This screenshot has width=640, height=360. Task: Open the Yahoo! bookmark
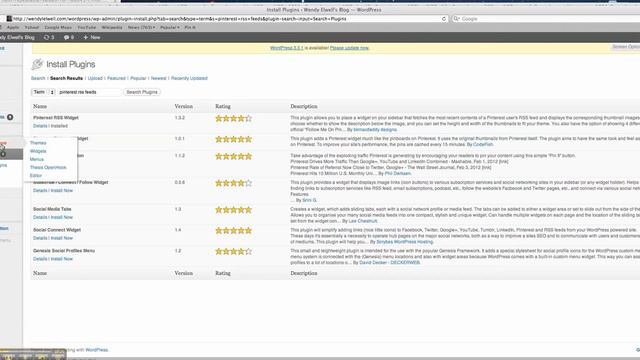coord(32,27)
